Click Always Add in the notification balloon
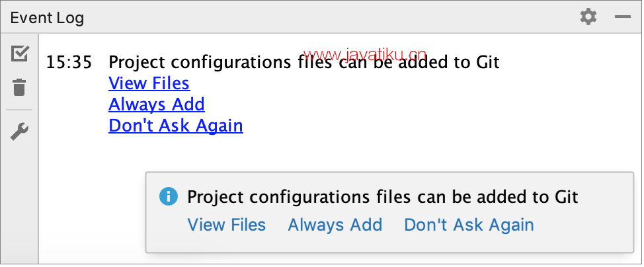This screenshot has height=267, width=644. coord(335,225)
